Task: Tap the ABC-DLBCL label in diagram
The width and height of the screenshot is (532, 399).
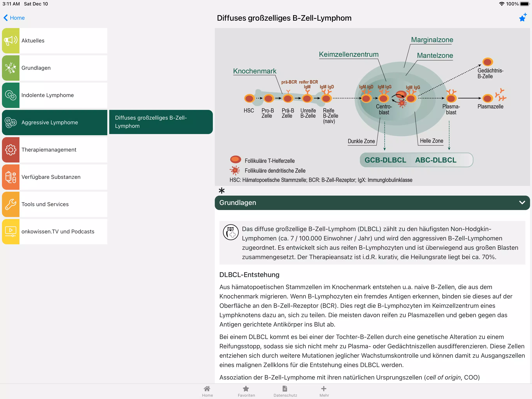Action: pos(436,160)
